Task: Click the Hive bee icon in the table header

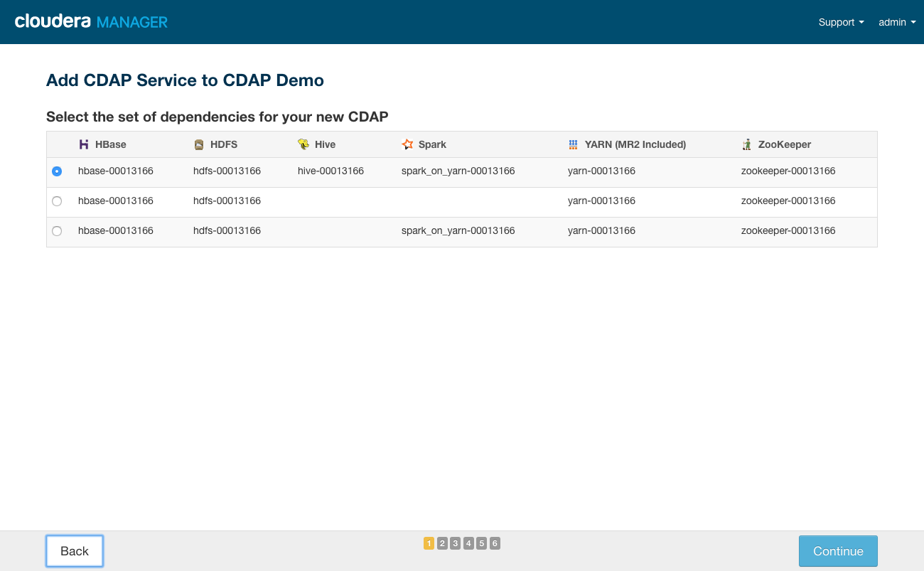Action: [x=304, y=144]
